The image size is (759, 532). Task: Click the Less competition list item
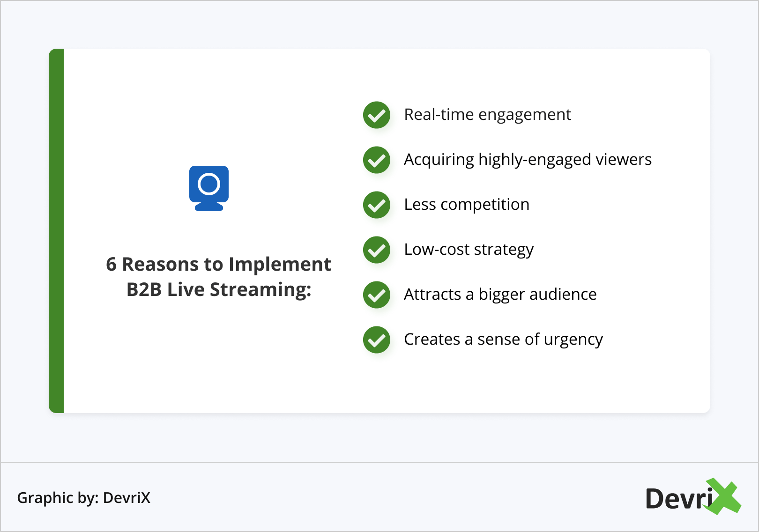pyautogui.click(x=467, y=205)
